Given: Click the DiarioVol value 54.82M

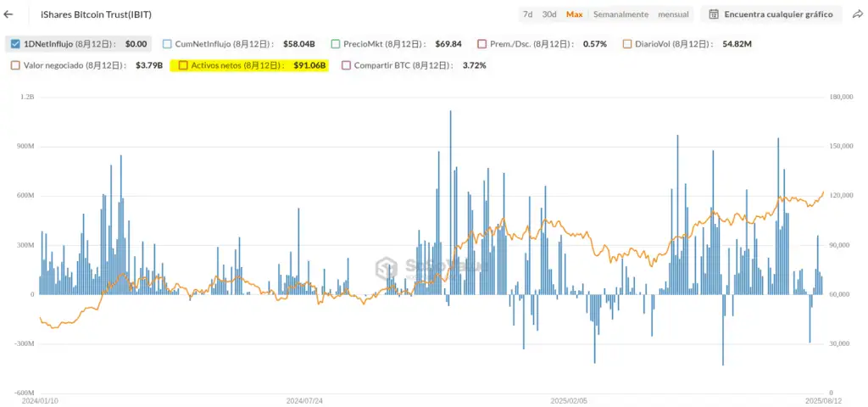Looking at the screenshot, I should pyautogui.click(x=737, y=44).
